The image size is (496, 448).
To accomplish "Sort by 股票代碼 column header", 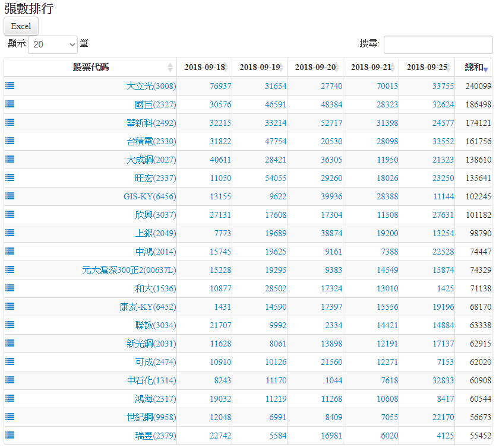I will pos(90,68).
